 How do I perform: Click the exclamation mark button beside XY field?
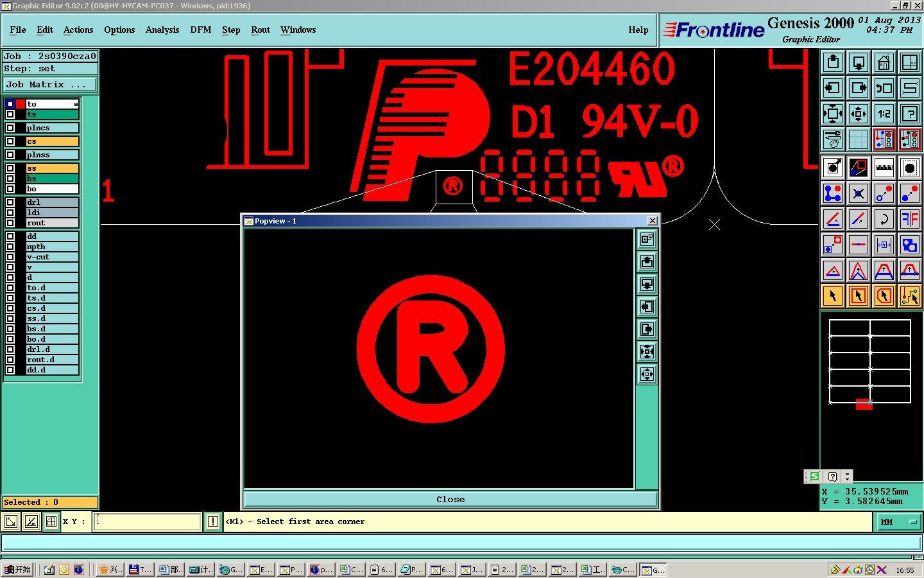coord(213,521)
